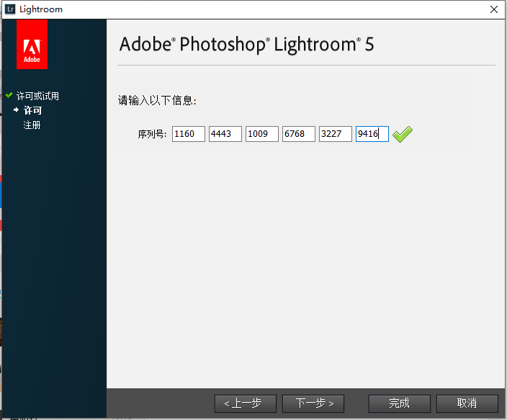Focus the serial field containing 1009

(x=262, y=134)
